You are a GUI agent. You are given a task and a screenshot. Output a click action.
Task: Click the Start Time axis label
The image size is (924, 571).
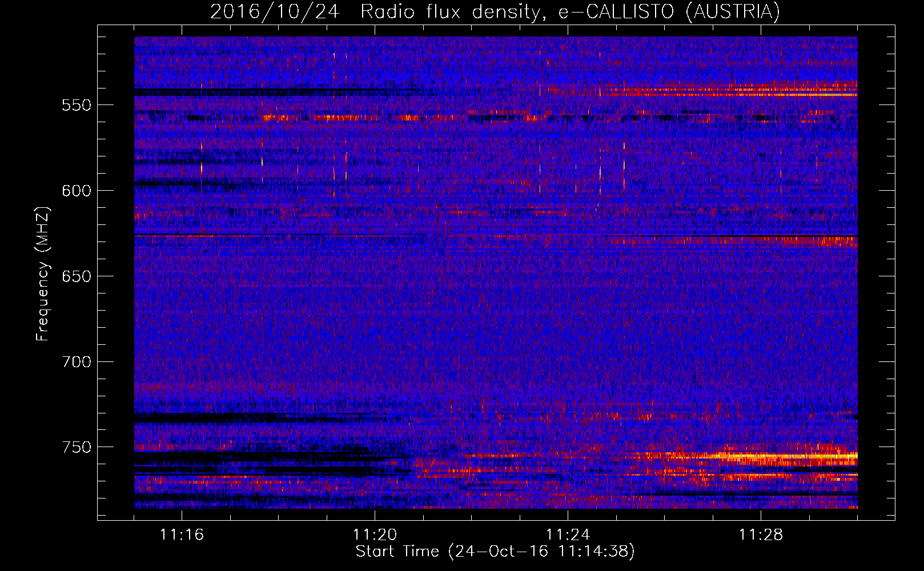pyautogui.click(x=495, y=552)
